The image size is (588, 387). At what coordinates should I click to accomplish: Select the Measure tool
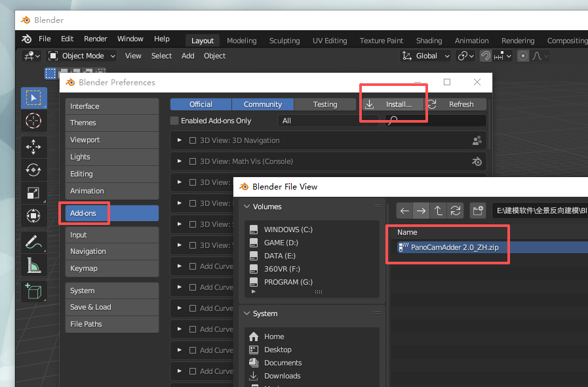tap(33, 265)
